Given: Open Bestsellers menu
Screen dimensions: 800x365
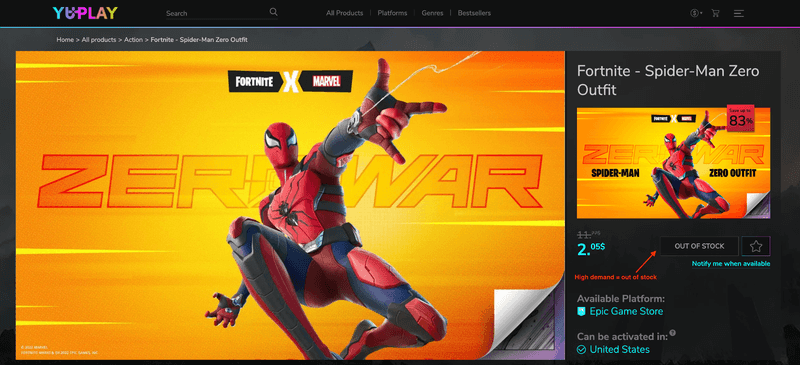Looking at the screenshot, I should 474,13.
